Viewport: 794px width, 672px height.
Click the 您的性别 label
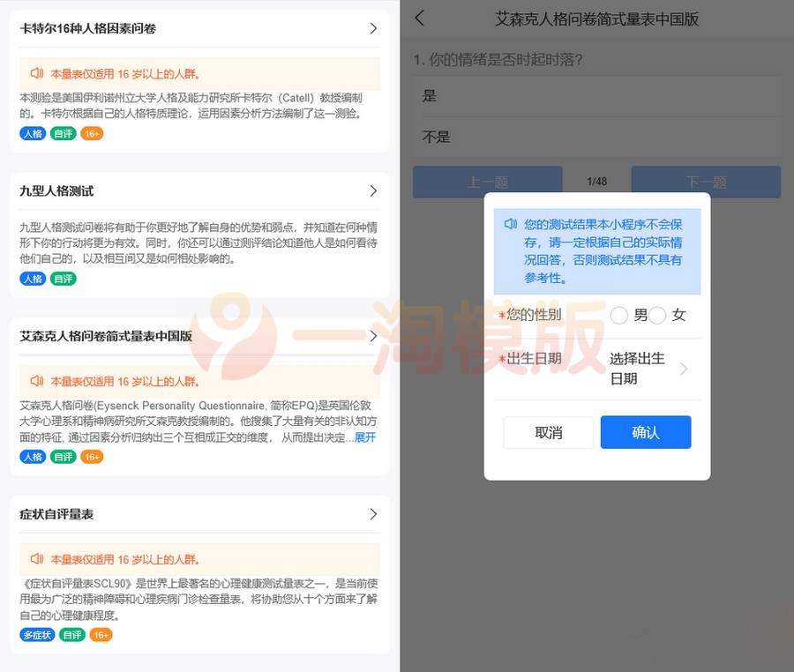coord(535,315)
